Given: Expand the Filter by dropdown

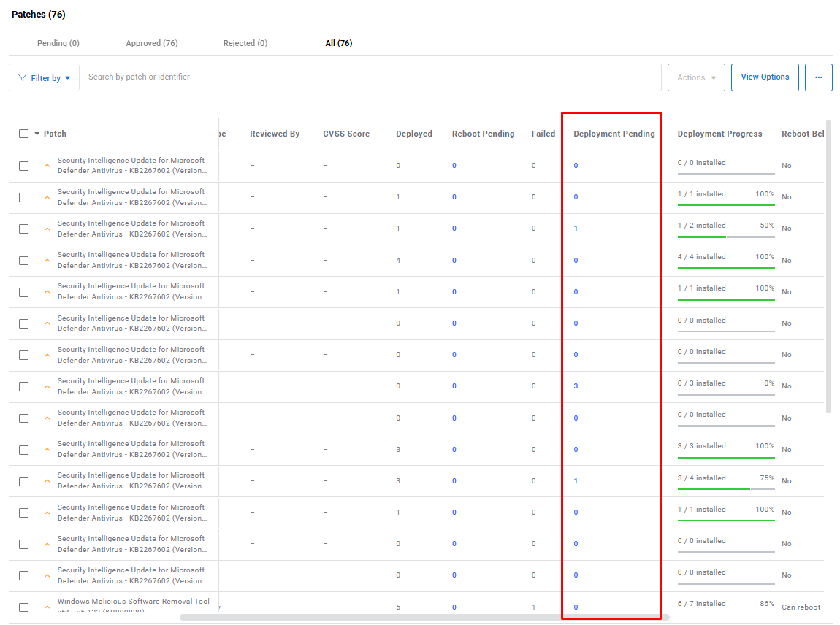Looking at the screenshot, I should click(45, 78).
